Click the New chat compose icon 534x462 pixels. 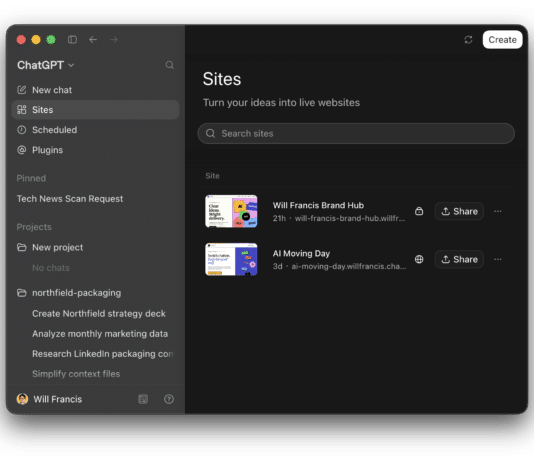point(21,90)
